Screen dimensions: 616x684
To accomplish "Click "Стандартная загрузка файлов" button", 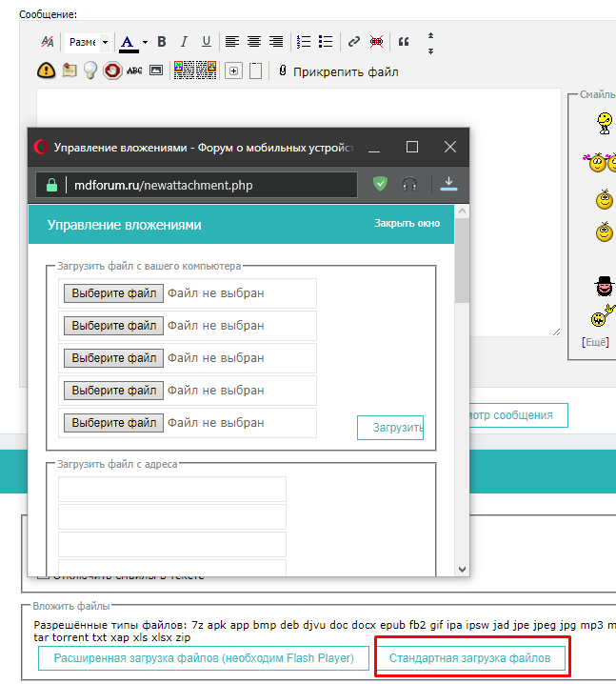I will click(470, 658).
